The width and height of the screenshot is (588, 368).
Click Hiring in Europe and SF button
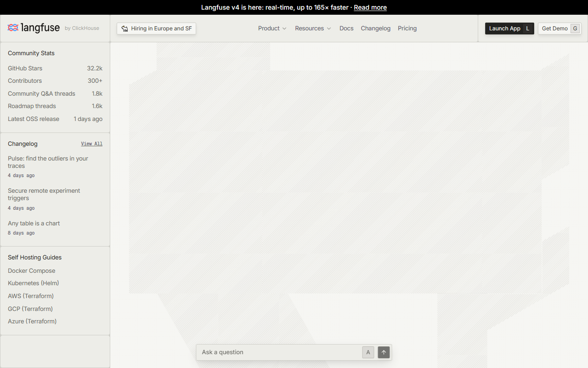[156, 29]
